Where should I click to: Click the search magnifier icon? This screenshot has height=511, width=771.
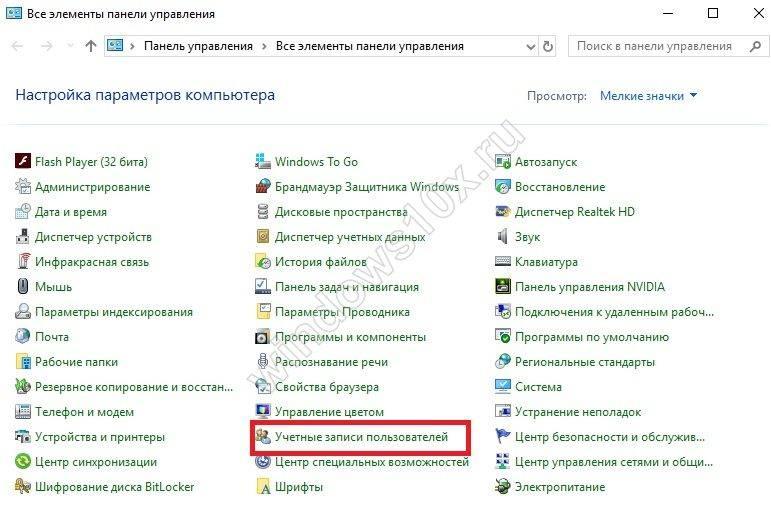tap(755, 46)
